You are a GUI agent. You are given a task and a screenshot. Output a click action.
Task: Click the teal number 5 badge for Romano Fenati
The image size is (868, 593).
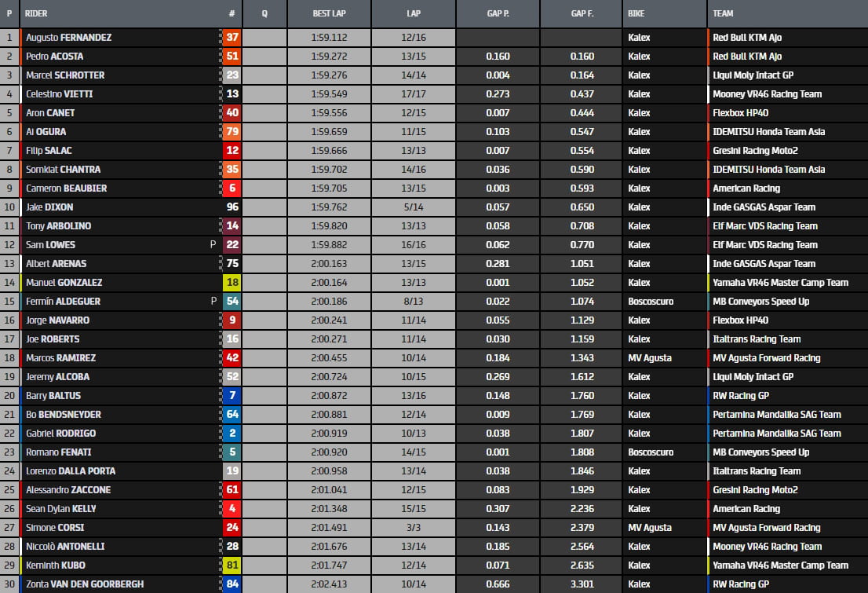(232, 452)
